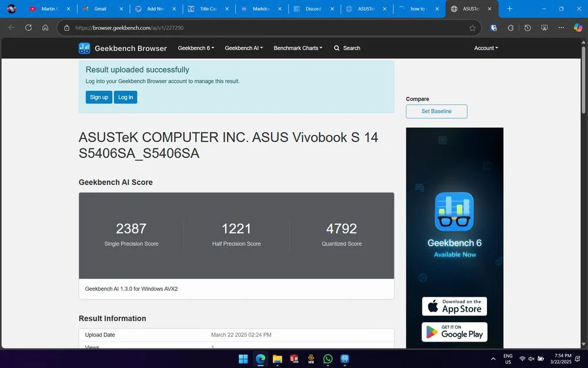The width and height of the screenshot is (588, 368).
Task: Click the Sign up button
Action: click(x=99, y=97)
